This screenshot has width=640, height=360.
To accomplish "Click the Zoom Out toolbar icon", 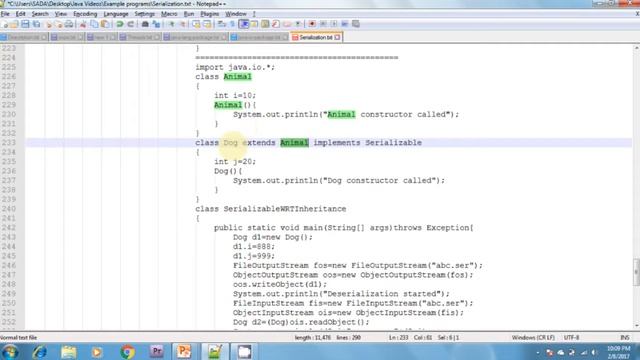I will coord(182,24).
